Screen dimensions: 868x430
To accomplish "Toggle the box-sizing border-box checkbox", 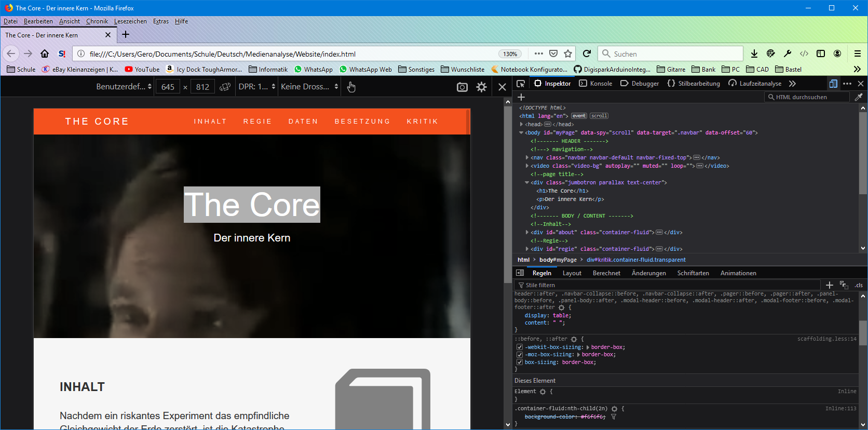I will [519, 362].
